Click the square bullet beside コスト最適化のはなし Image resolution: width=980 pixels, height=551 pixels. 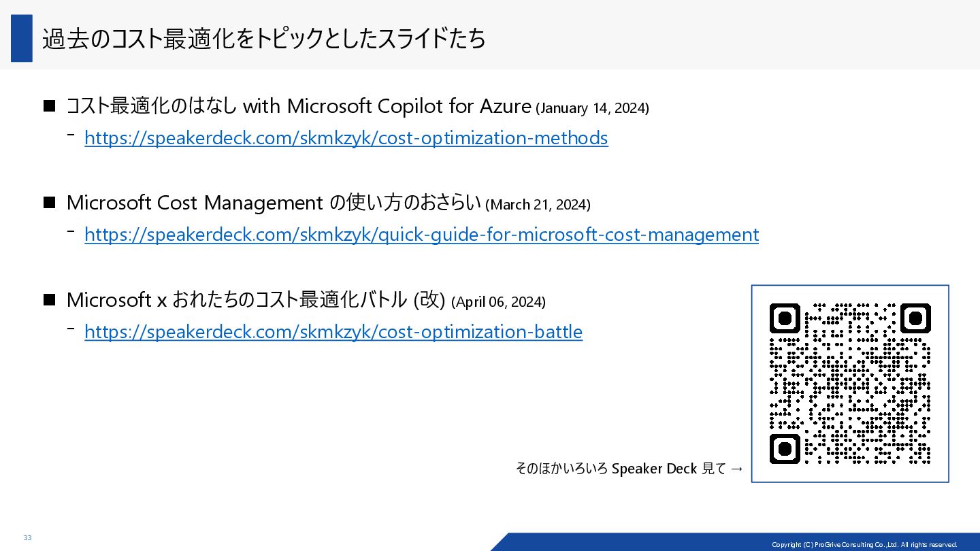click(49, 106)
